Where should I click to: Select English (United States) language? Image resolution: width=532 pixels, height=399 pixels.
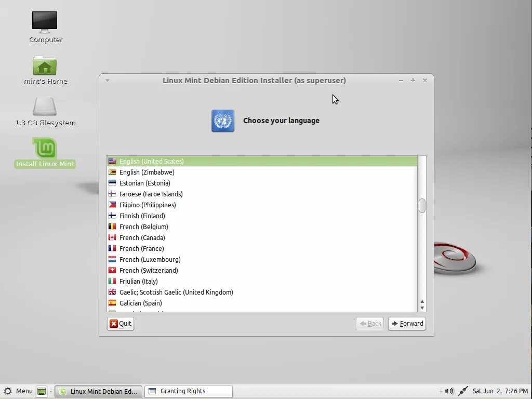262,161
